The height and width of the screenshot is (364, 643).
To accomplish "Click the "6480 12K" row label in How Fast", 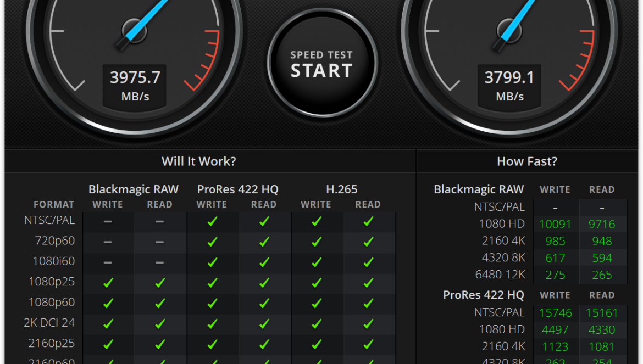I will tap(500, 275).
